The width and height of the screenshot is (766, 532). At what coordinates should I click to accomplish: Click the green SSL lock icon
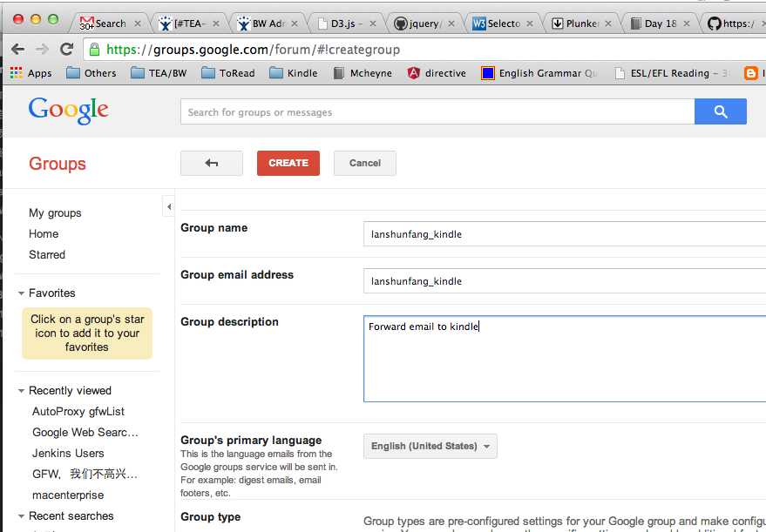(95, 50)
